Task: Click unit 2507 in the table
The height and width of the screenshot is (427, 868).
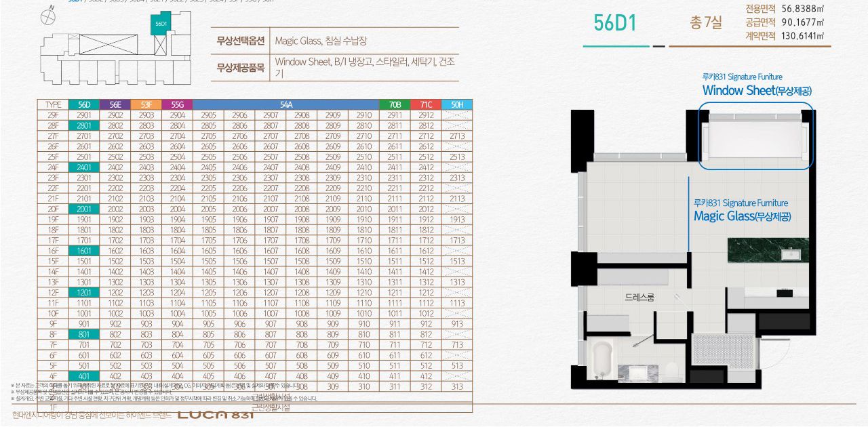Action: click(x=271, y=157)
